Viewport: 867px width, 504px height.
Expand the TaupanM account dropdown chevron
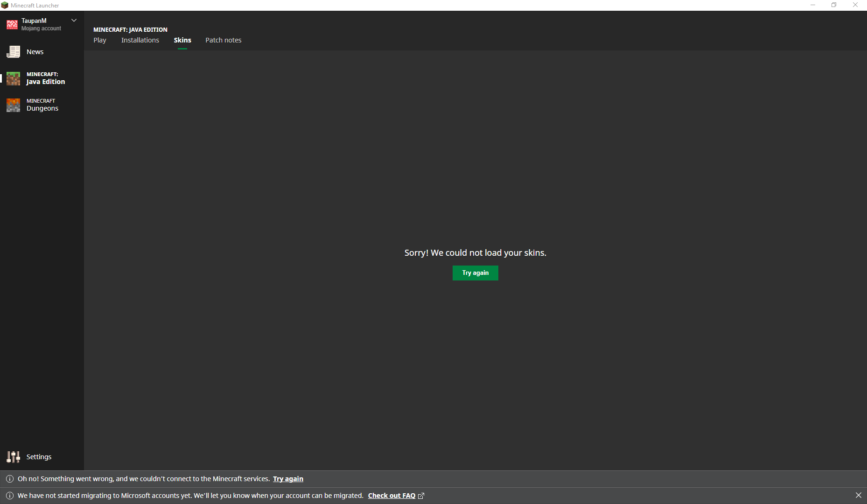74,21
